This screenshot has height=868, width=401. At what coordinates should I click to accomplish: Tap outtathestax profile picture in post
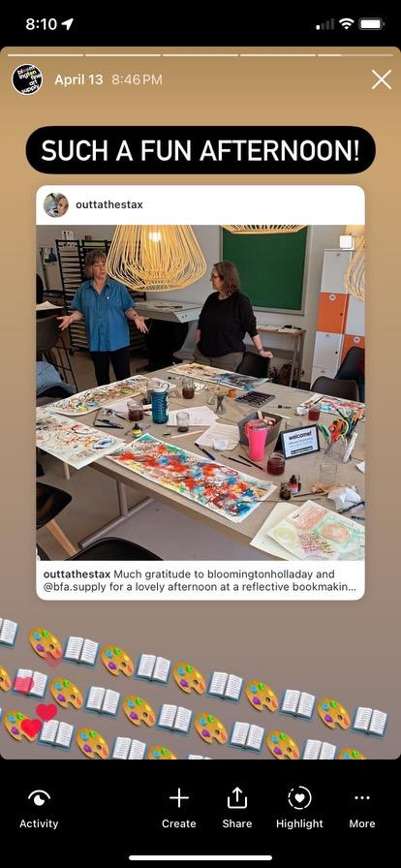(x=56, y=204)
